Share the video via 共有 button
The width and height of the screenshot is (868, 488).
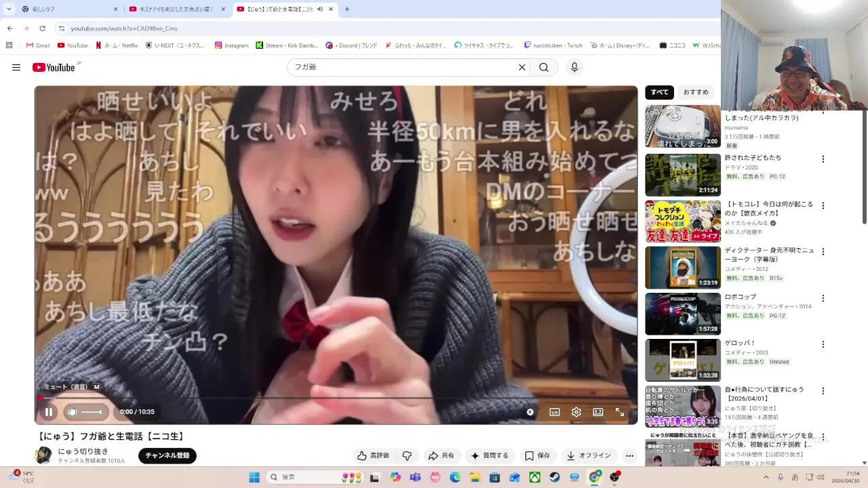[441, 455]
